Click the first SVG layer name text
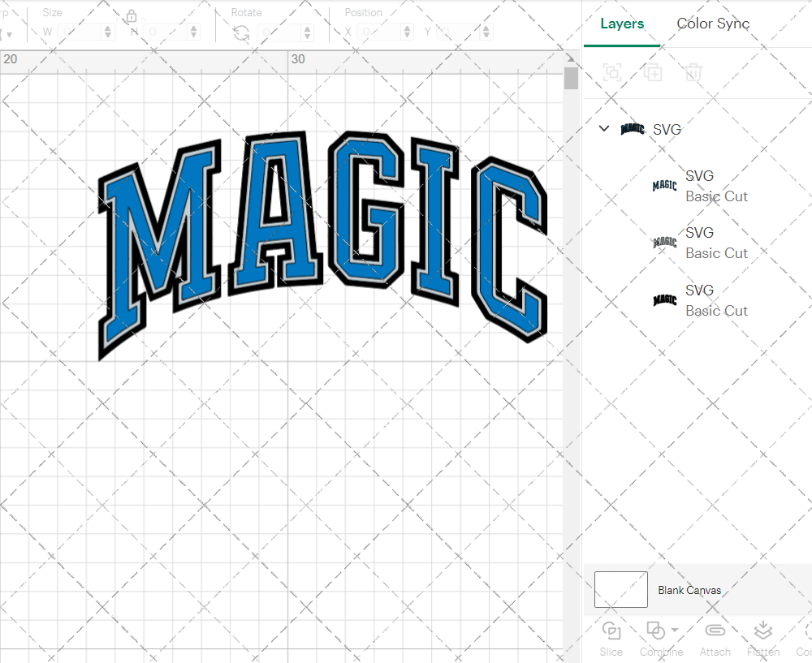 [x=699, y=176]
